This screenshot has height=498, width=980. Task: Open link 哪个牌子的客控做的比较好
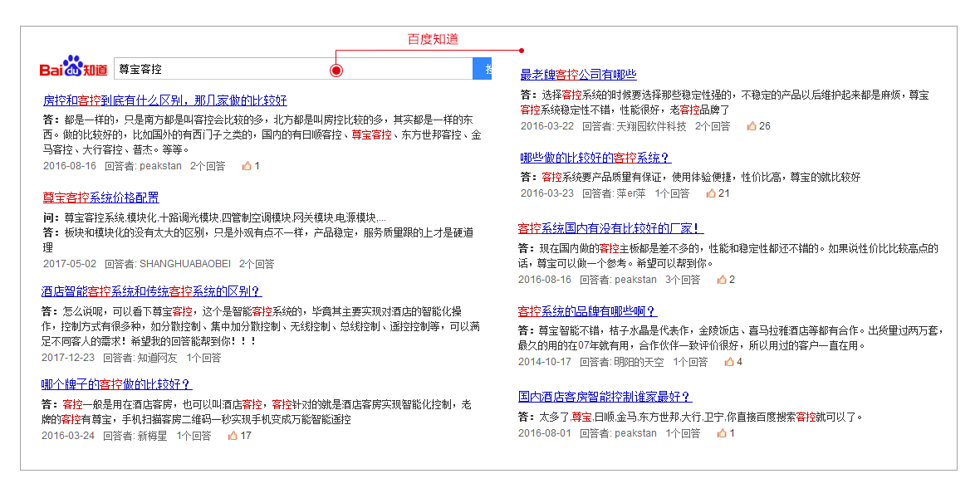click(116, 384)
